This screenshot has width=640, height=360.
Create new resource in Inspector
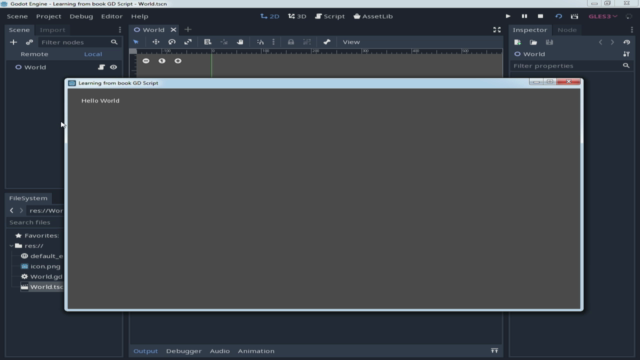pyautogui.click(x=517, y=42)
